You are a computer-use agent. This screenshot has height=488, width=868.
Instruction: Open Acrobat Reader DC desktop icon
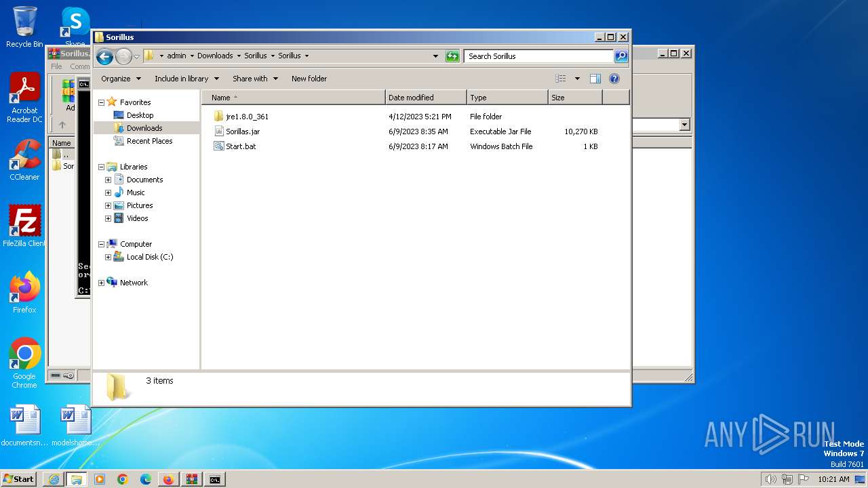[x=24, y=98]
